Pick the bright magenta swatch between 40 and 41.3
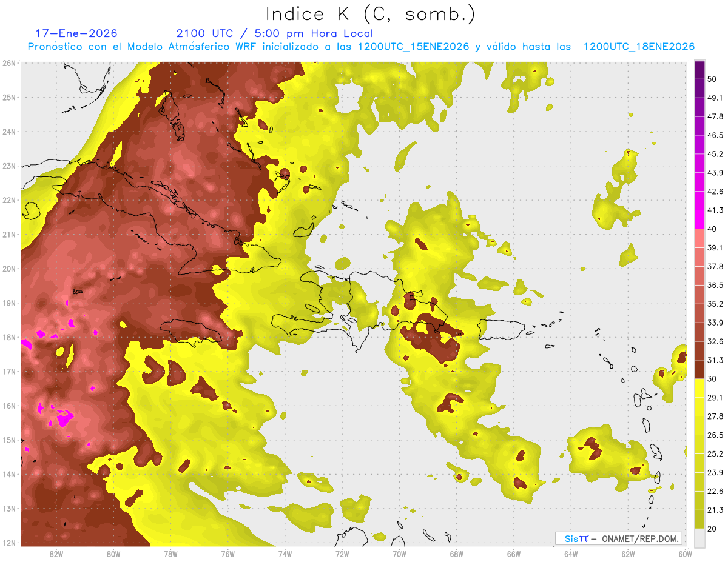This screenshot has height=562, width=728. pos(699,219)
